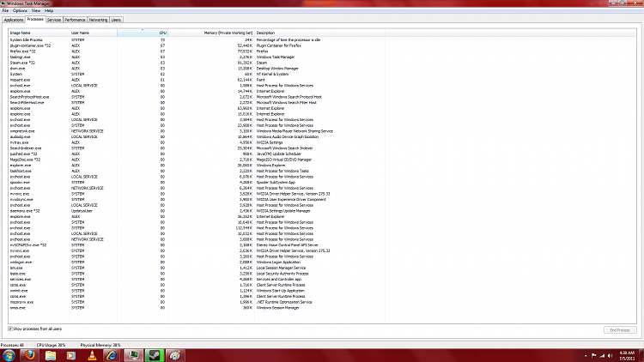The image size is (644, 362).
Task: Select the explorer.exe process row
Action: (197, 166)
